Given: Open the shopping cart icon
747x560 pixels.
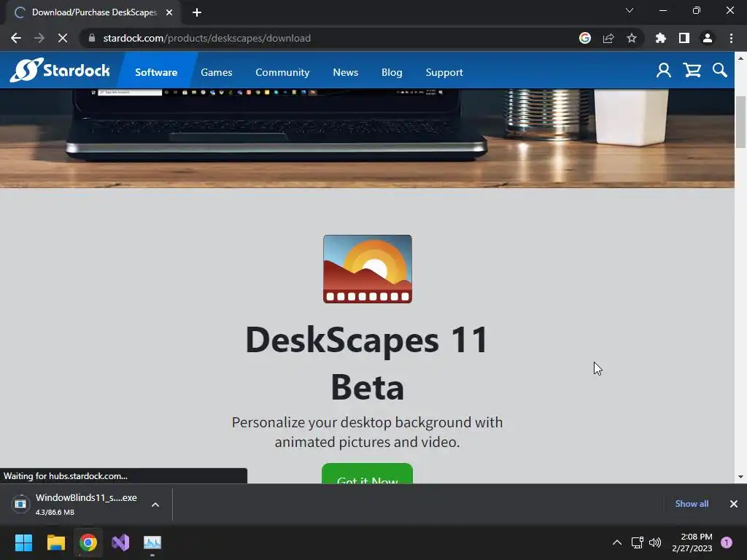Looking at the screenshot, I should pos(692,71).
